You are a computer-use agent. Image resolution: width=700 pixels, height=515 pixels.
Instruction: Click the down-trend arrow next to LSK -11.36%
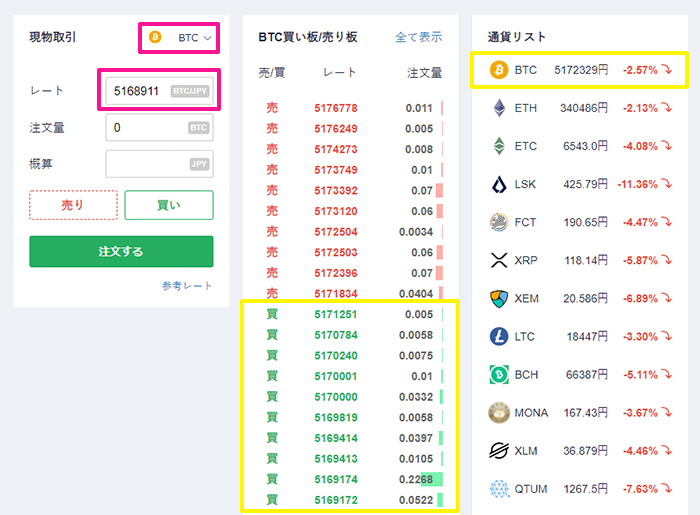pos(667,184)
